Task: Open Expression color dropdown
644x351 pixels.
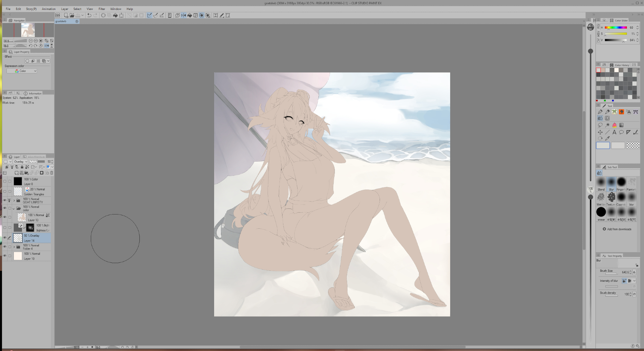Action: point(22,71)
